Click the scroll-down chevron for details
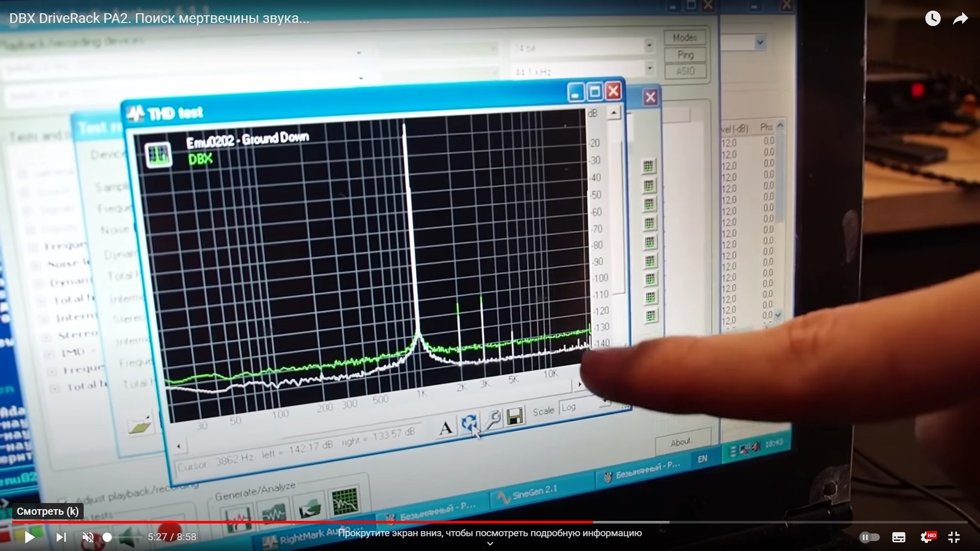 (x=490, y=544)
